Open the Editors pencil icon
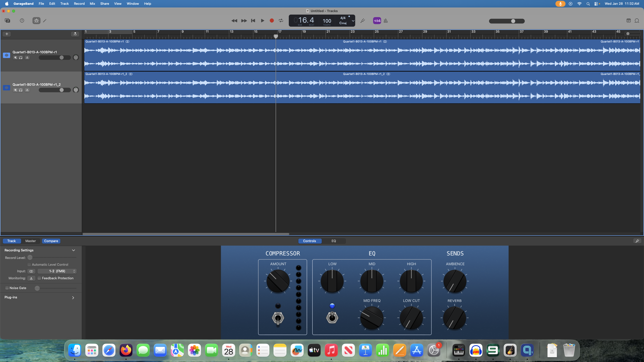644x362 pixels. 45,21
